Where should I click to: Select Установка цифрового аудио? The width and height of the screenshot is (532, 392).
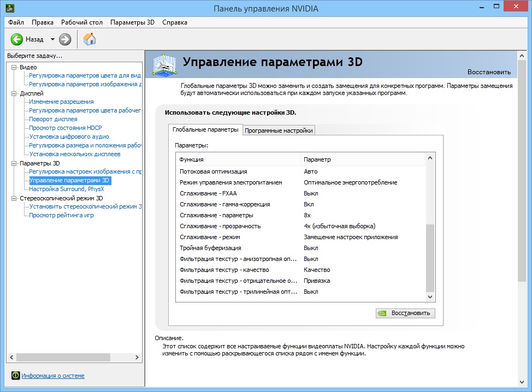point(69,136)
